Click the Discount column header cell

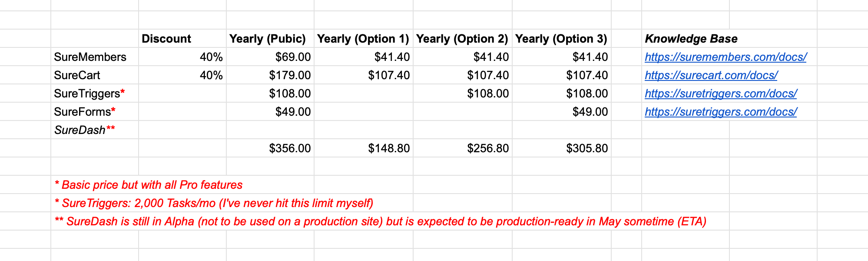point(166,39)
